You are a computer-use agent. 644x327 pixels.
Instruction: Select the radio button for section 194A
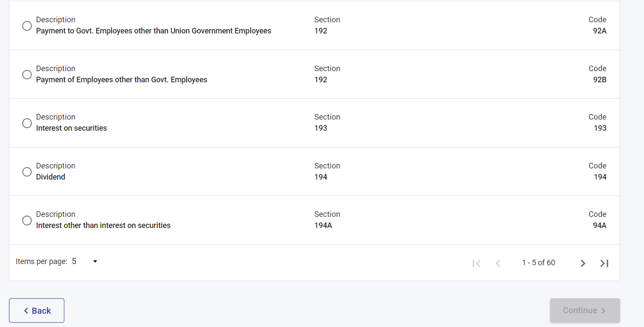click(27, 221)
